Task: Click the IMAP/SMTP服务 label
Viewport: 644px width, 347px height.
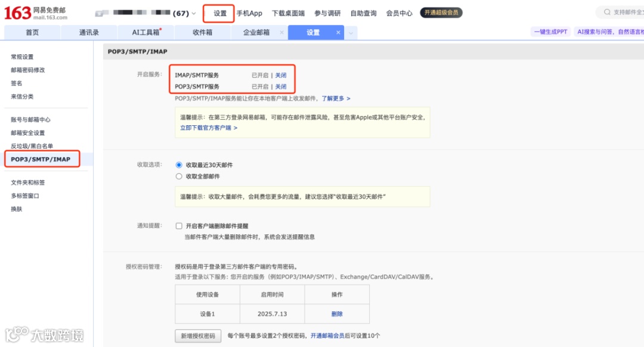Action: [197, 75]
